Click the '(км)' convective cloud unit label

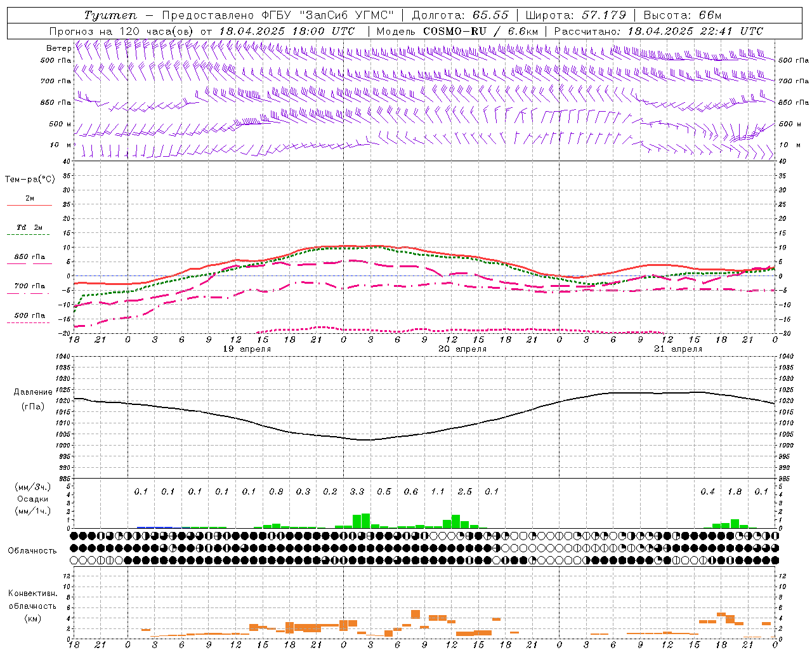[32, 618]
